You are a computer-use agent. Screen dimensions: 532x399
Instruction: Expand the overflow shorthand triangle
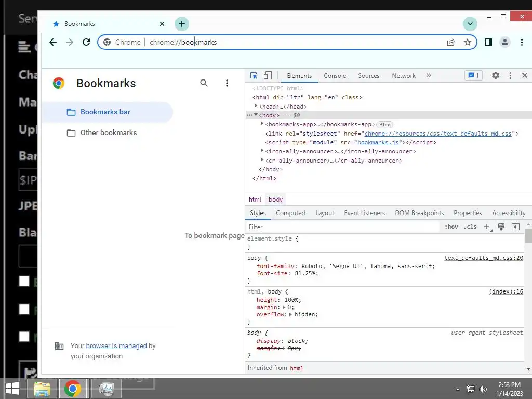coord(291,314)
